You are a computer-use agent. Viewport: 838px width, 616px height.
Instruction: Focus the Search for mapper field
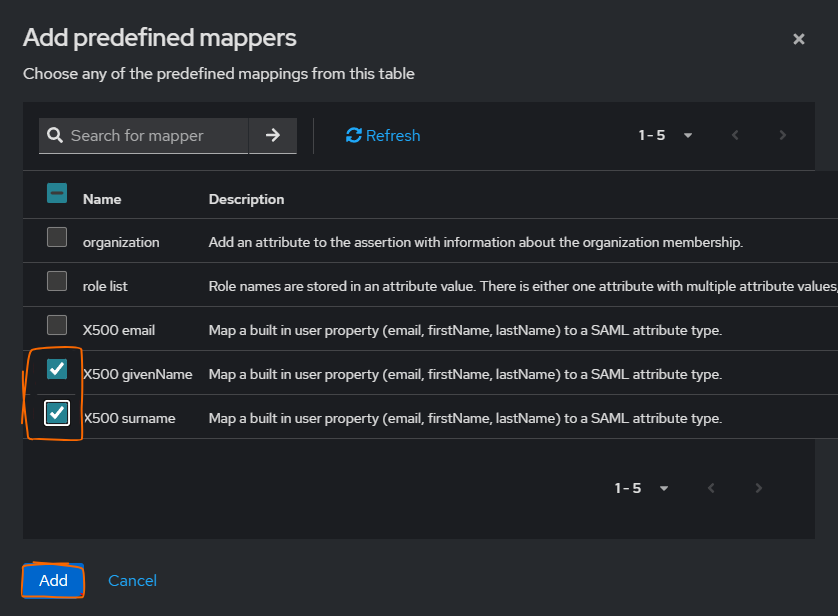(155, 135)
